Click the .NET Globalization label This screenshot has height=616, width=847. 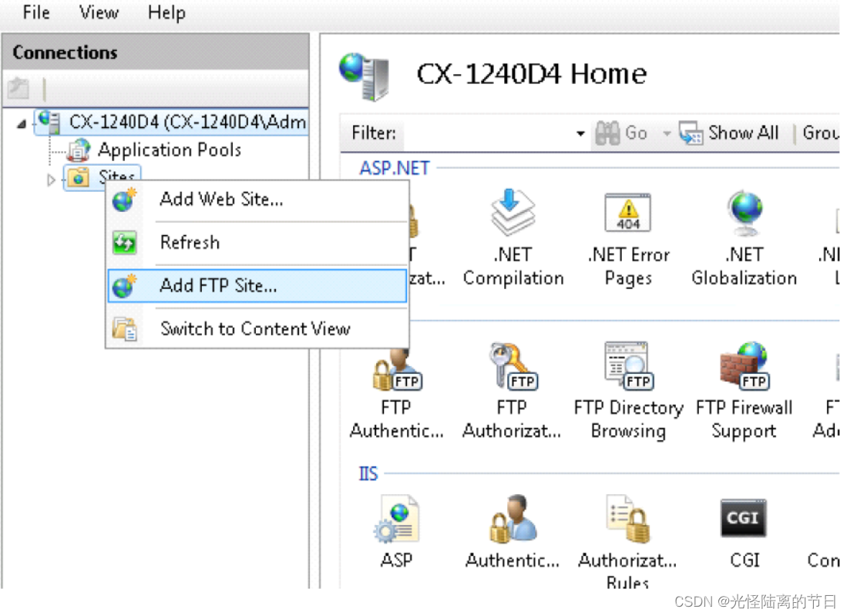744,267
